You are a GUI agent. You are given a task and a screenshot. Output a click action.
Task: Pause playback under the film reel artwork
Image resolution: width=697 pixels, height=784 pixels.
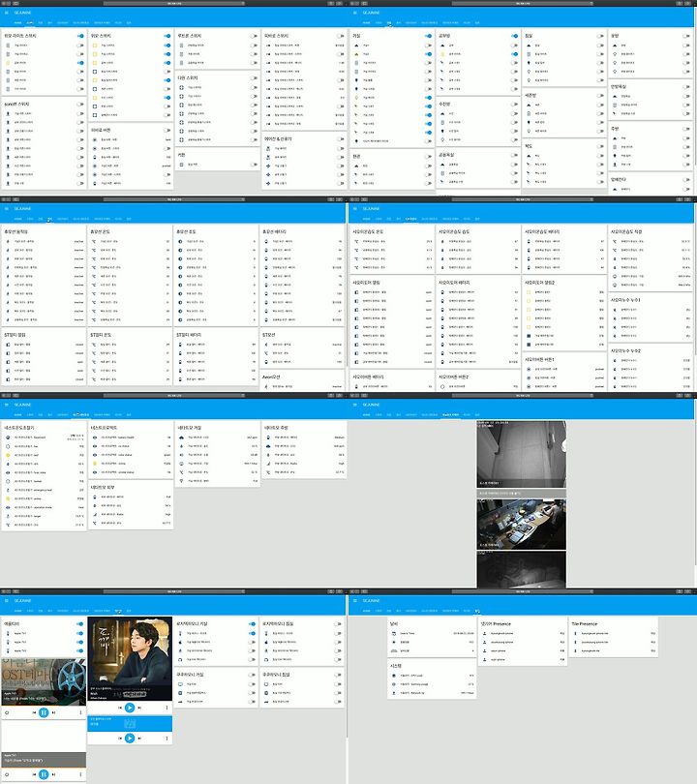coord(44,712)
